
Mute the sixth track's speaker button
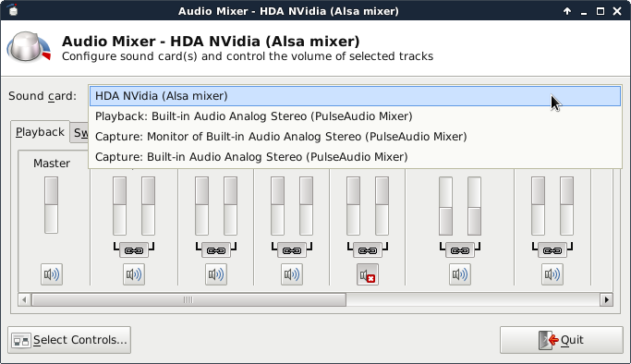460,274
